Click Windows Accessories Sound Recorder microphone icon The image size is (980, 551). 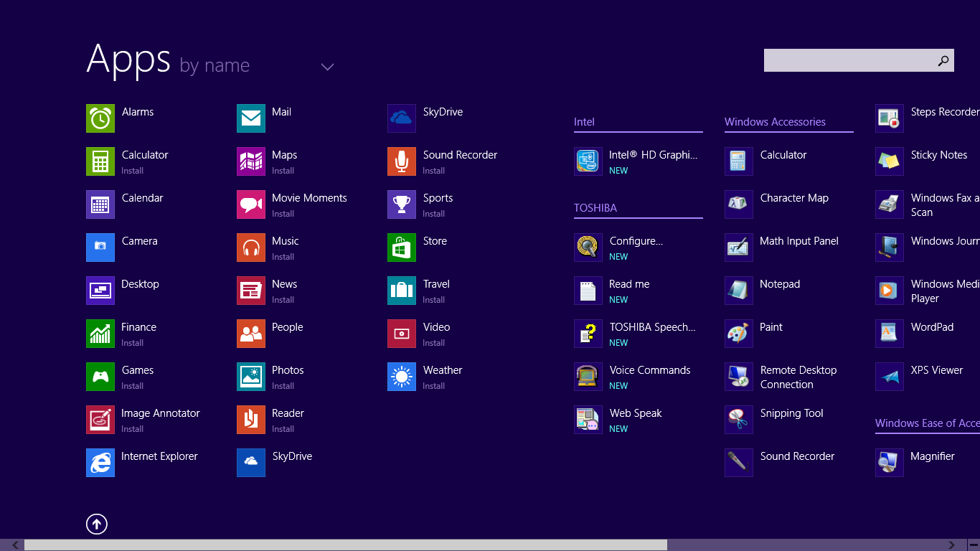pos(739,463)
